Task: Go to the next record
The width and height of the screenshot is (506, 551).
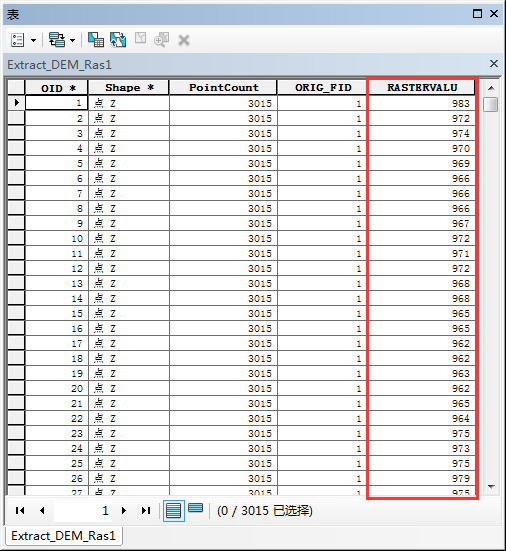Action: click(x=124, y=510)
